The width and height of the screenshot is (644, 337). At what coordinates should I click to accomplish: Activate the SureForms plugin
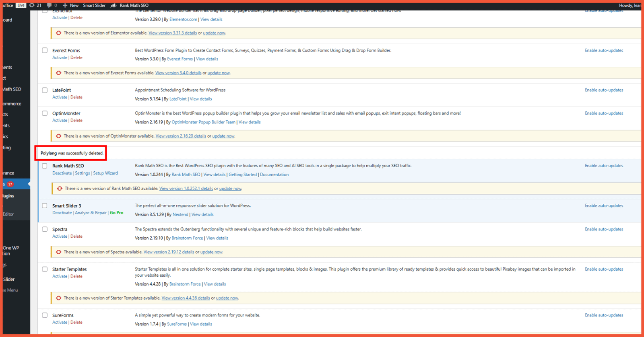click(x=60, y=322)
